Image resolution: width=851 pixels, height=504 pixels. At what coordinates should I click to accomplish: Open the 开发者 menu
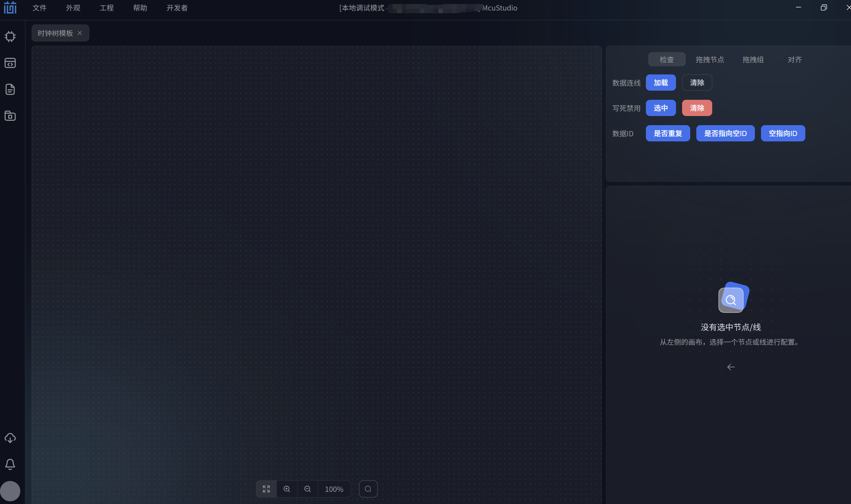[x=177, y=8]
